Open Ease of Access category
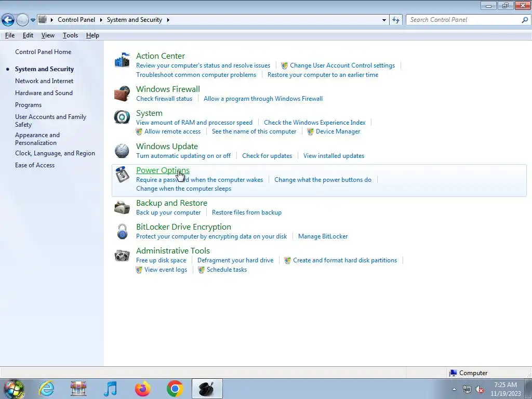This screenshot has width=532, height=399. pyautogui.click(x=35, y=165)
